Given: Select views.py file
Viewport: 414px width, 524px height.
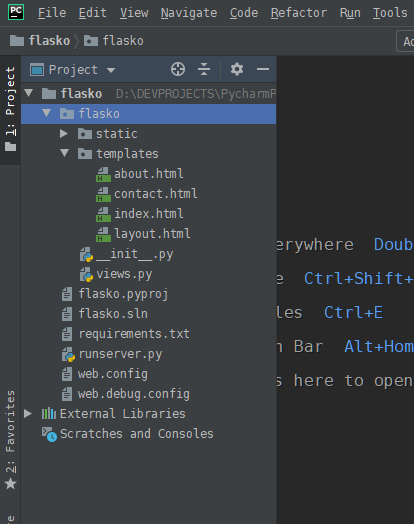Looking at the screenshot, I should coord(149,274).
